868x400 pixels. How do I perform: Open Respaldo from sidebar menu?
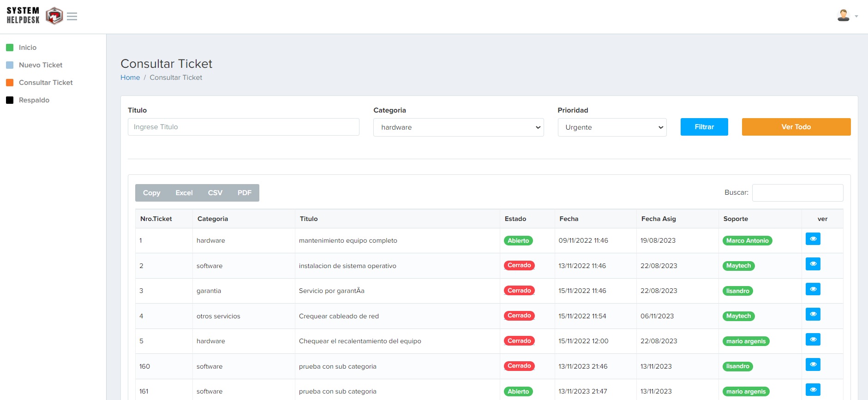(x=34, y=100)
